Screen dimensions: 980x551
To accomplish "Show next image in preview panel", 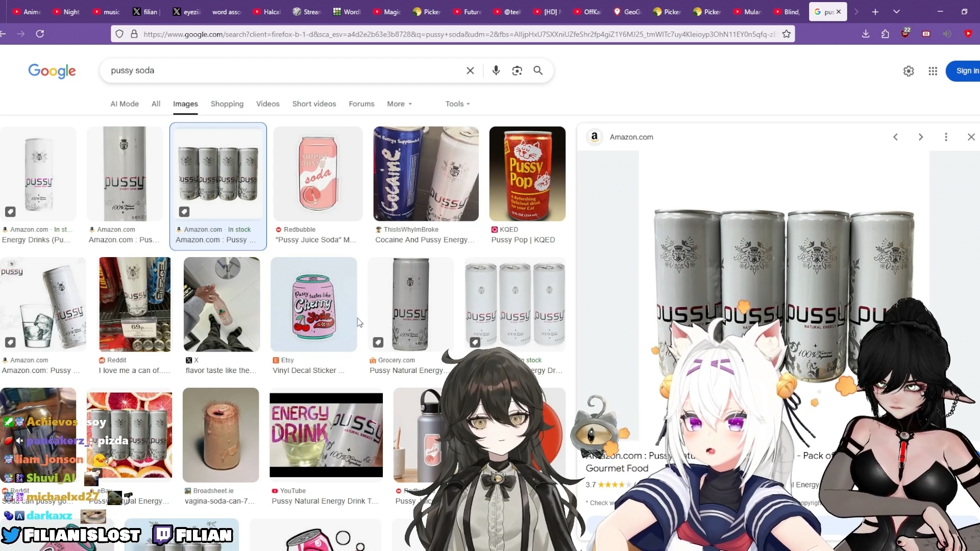I will pos(921,137).
